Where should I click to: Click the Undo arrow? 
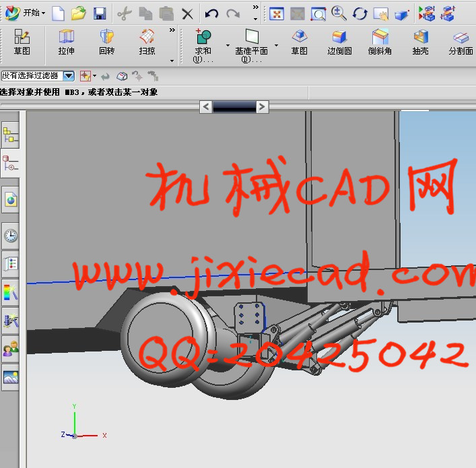[211, 13]
